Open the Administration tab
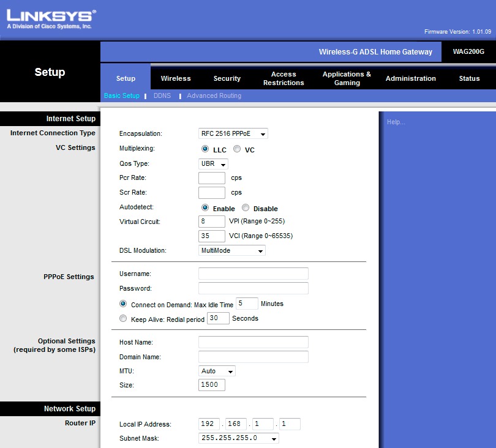 pos(411,78)
